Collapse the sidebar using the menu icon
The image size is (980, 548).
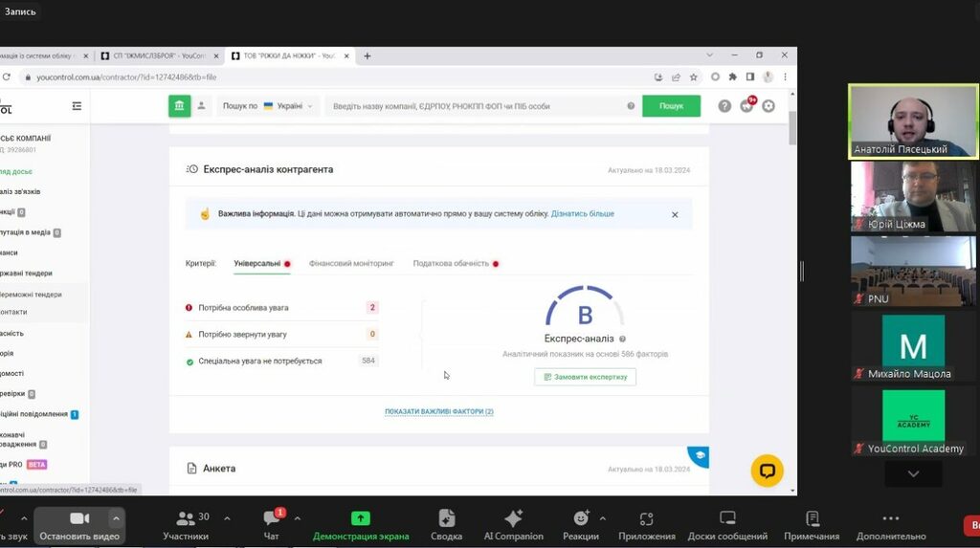[77, 106]
